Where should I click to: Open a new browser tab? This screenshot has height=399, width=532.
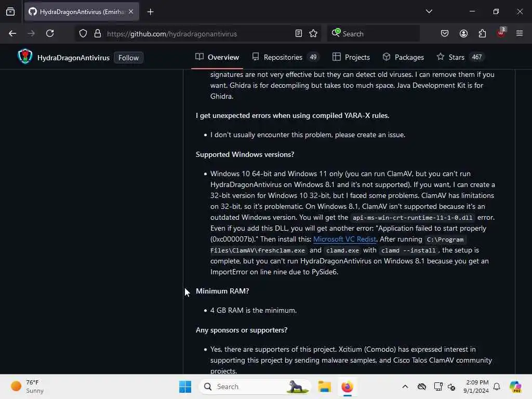tap(150, 12)
